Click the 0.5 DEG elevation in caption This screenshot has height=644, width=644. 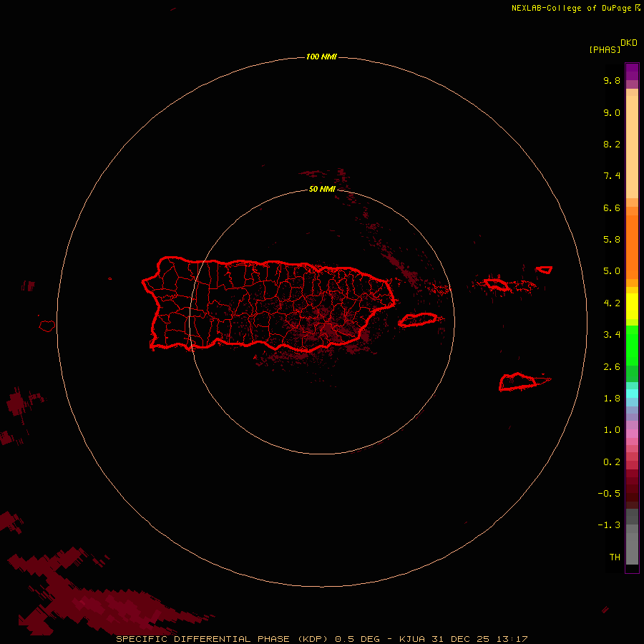coord(357,639)
